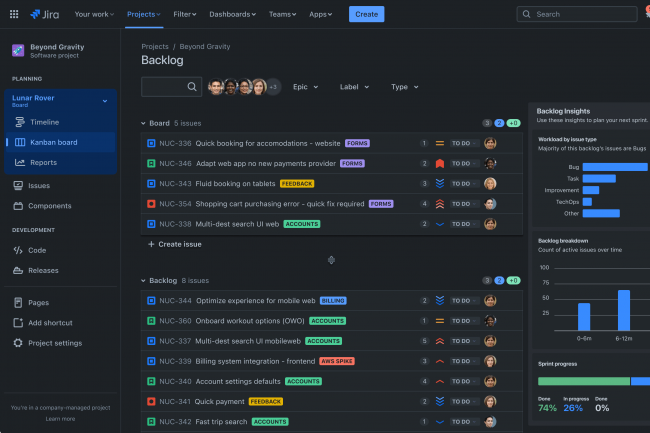
Task: Open Reports in the sidebar
Action: point(43,162)
